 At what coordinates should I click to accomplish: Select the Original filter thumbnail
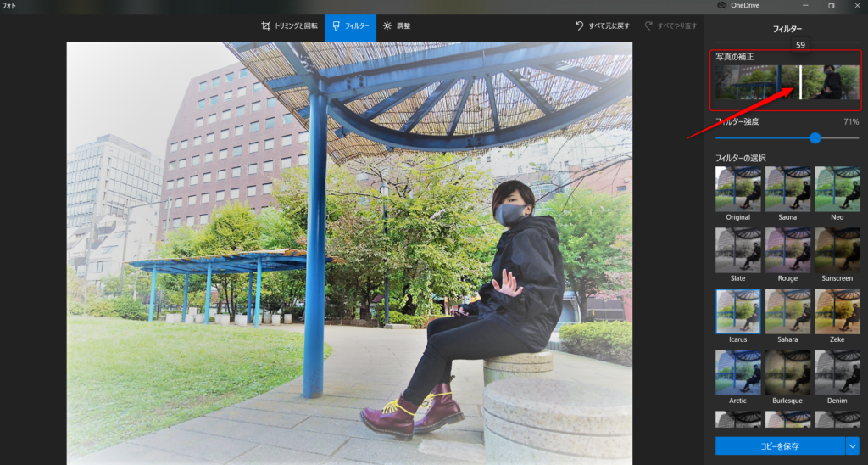click(x=737, y=188)
